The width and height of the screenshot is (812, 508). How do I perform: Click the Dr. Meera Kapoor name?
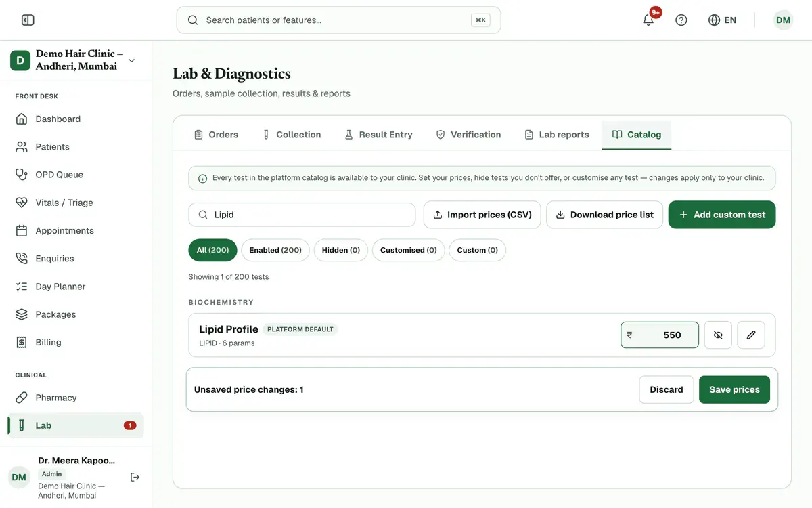click(x=76, y=461)
